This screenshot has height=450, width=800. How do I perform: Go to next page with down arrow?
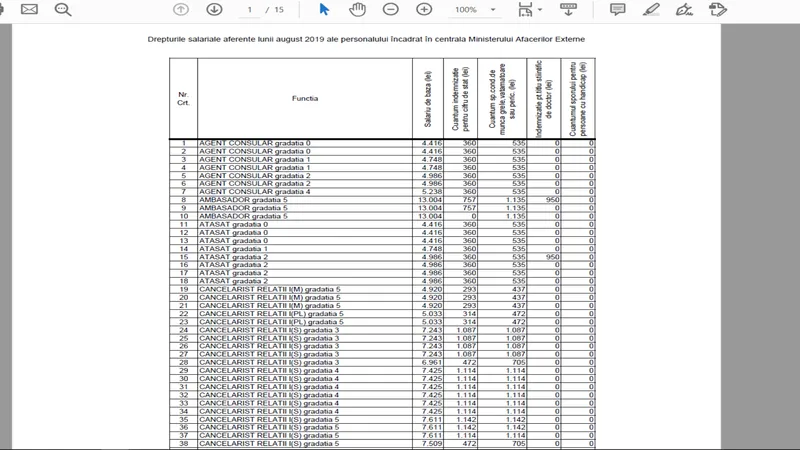click(x=214, y=9)
